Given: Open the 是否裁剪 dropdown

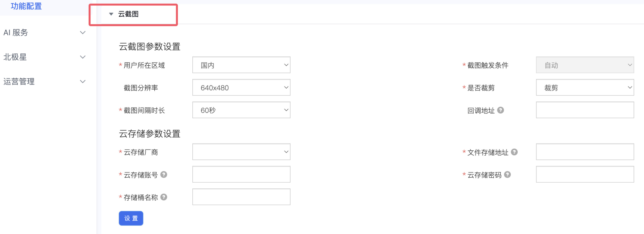Looking at the screenshot, I should coord(585,87).
